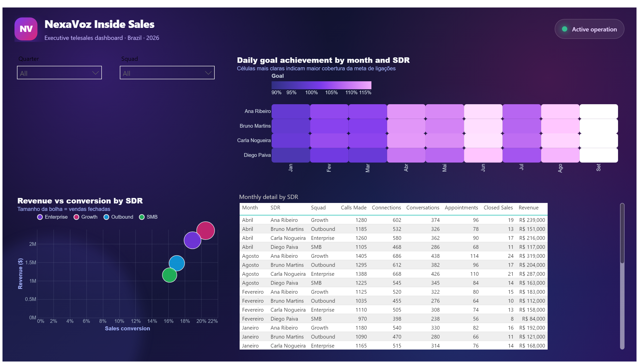Sort table by Connections column header
Screen dimensions: 639x364
click(x=386, y=208)
